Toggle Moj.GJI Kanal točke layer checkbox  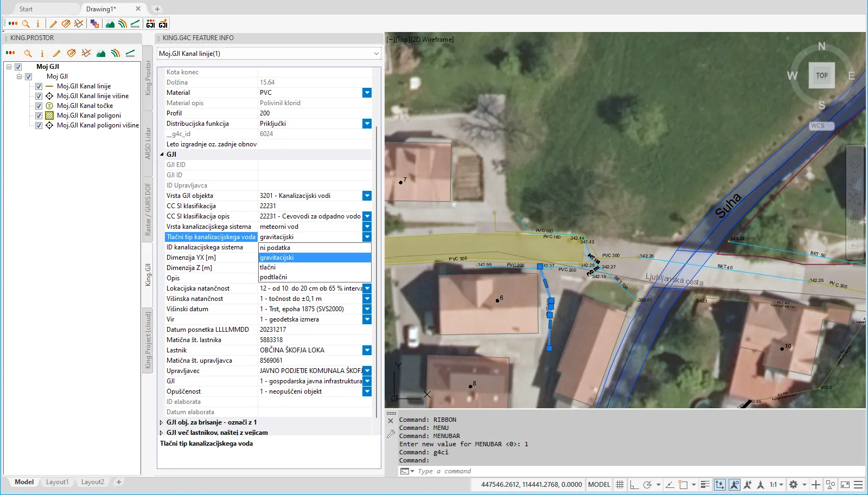pyautogui.click(x=39, y=106)
